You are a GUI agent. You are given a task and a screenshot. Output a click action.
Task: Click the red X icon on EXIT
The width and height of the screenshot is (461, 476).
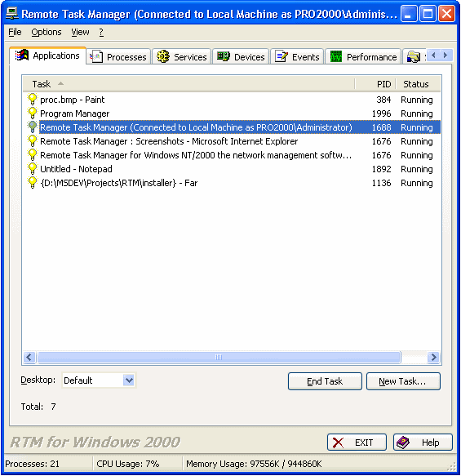338,443
